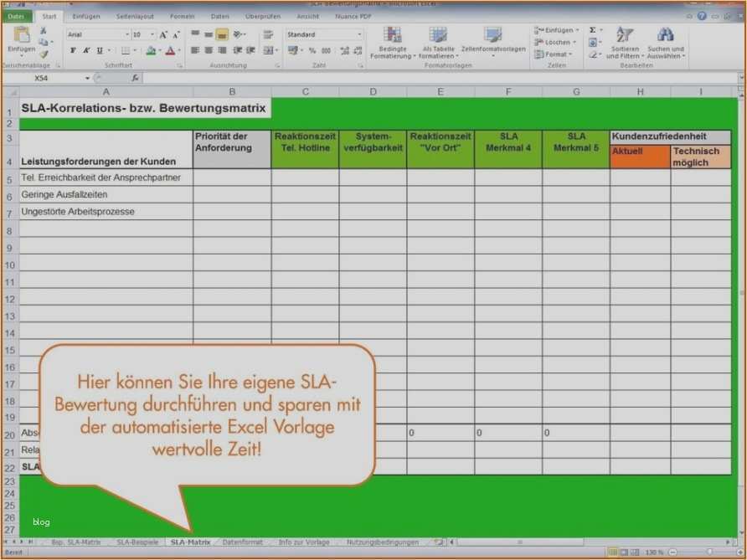The width and height of the screenshot is (747, 560).
Task: Open the Nutzungsbedingungen sheet tab
Action: pyautogui.click(x=387, y=542)
